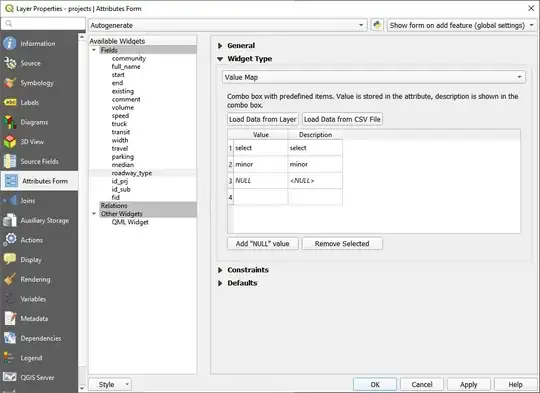Open the Symbology paintbrush icon
Image resolution: width=540 pixels, height=393 pixels.
[10, 83]
